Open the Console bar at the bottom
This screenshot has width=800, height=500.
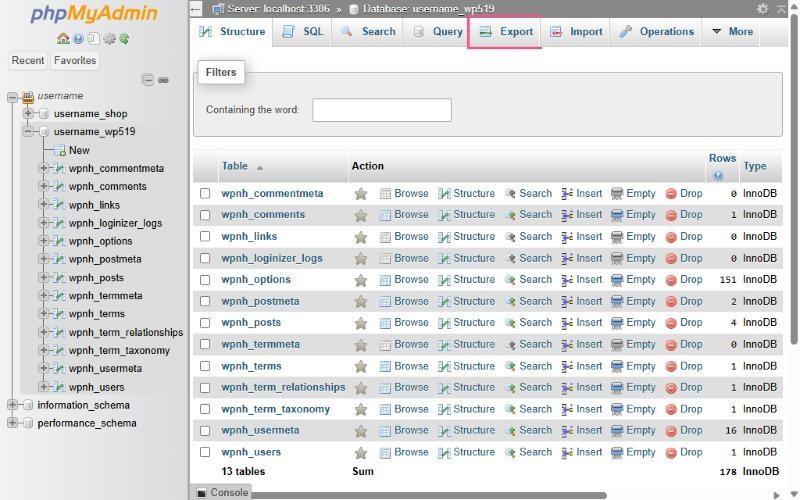click(x=222, y=492)
